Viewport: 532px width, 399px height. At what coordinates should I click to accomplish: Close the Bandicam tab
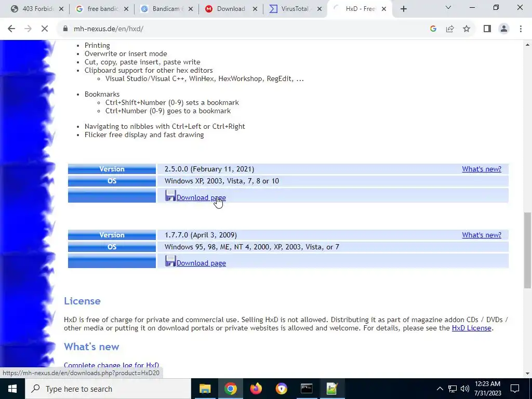(191, 9)
